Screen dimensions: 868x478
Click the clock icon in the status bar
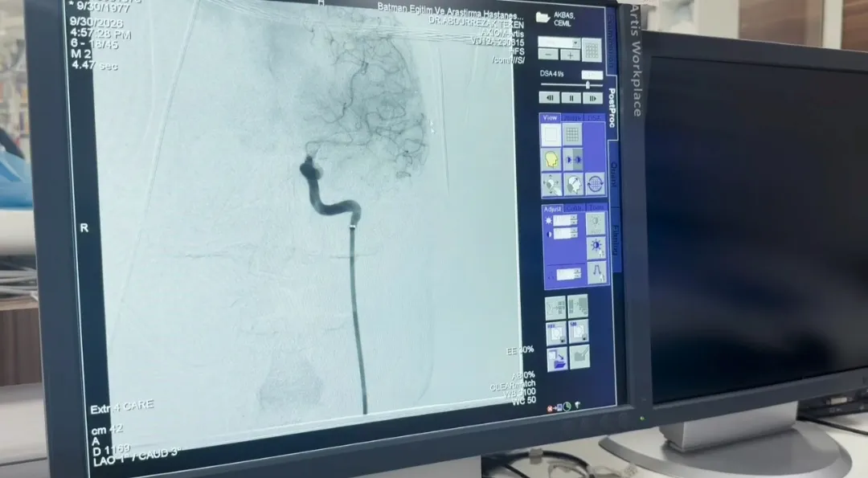tap(567, 407)
